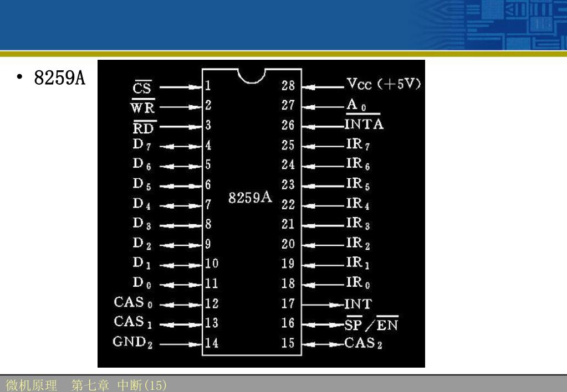
Task: Click the D7 pin label
Action: tap(142, 145)
